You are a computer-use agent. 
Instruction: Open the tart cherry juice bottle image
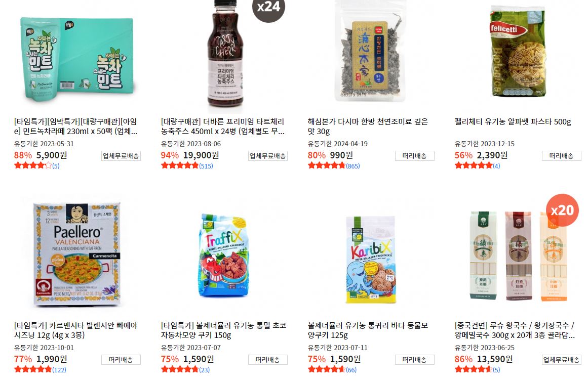(225, 54)
